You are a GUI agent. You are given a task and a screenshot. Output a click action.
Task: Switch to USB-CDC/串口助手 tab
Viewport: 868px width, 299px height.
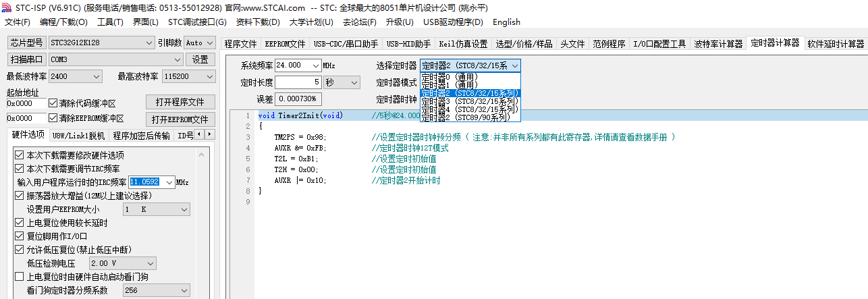346,44
